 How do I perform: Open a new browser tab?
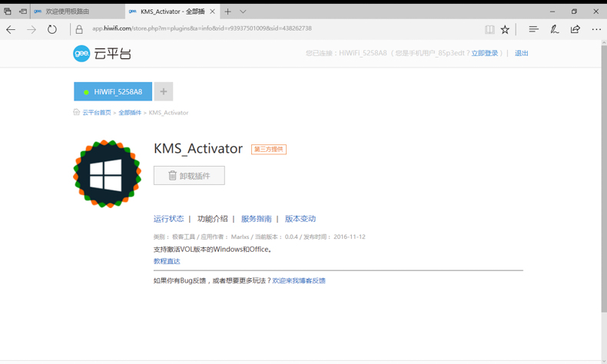tap(228, 12)
